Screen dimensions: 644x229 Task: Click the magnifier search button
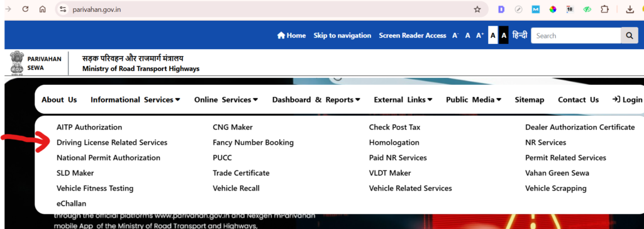click(x=629, y=36)
